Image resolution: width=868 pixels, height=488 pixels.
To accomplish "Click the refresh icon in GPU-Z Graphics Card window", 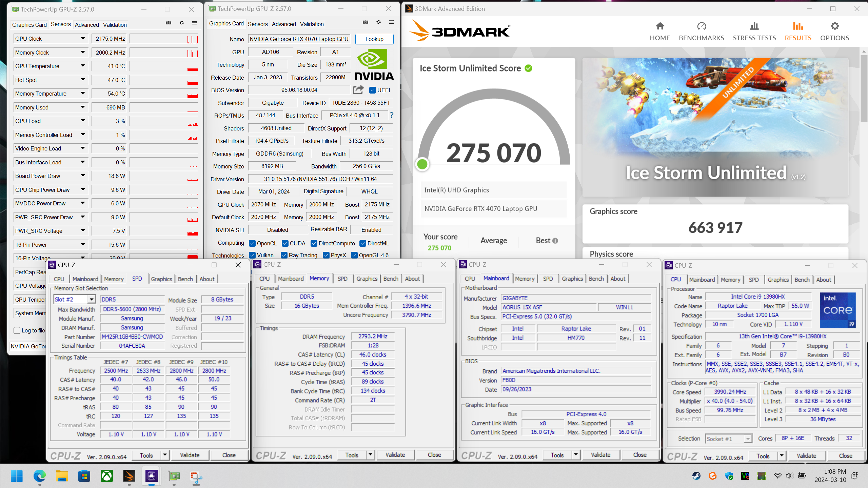I will coord(379,22).
